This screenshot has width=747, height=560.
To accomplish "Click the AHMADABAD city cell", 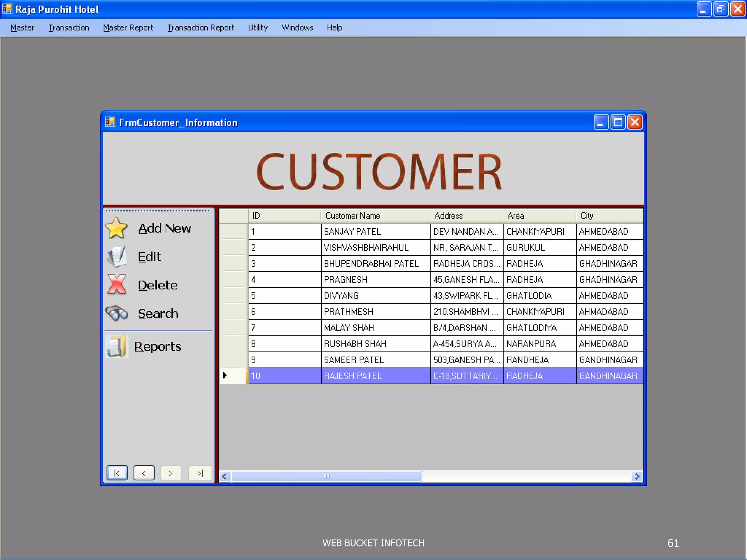I will [610, 312].
